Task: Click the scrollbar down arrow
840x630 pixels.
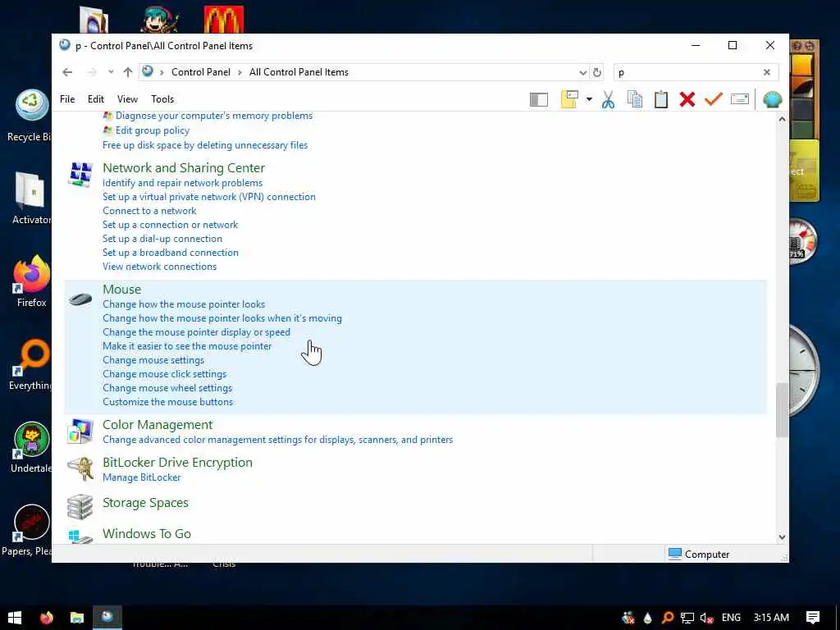Action: (x=782, y=536)
